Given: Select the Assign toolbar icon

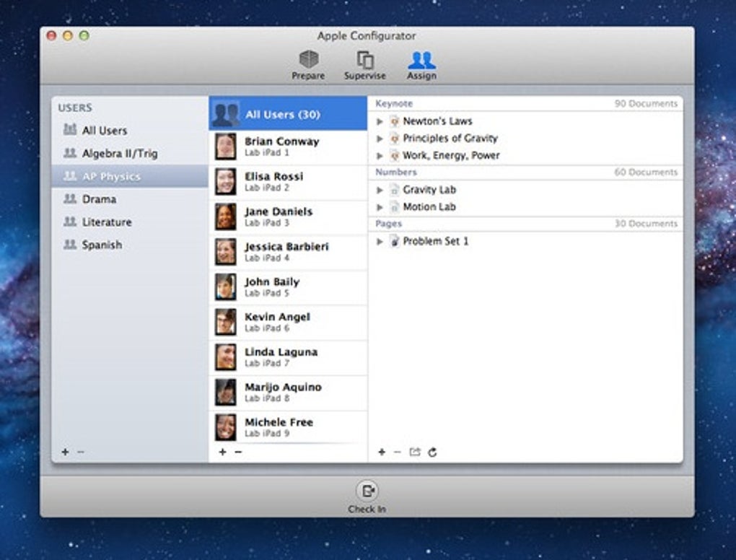Looking at the screenshot, I should [x=421, y=65].
